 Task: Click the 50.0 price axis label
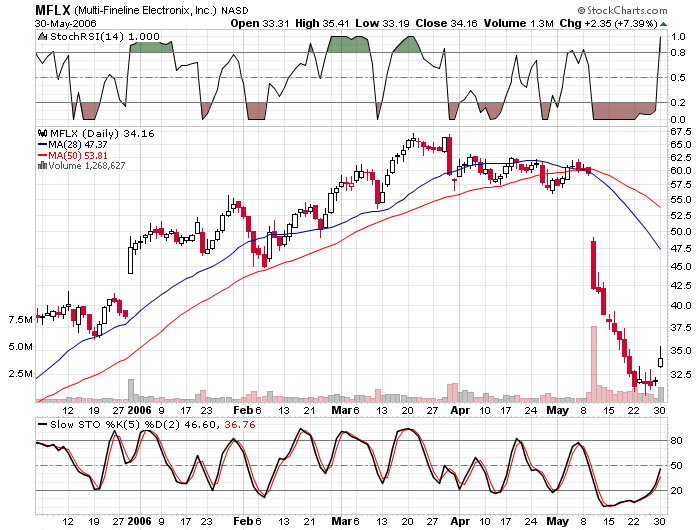pyautogui.click(x=681, y=232)
